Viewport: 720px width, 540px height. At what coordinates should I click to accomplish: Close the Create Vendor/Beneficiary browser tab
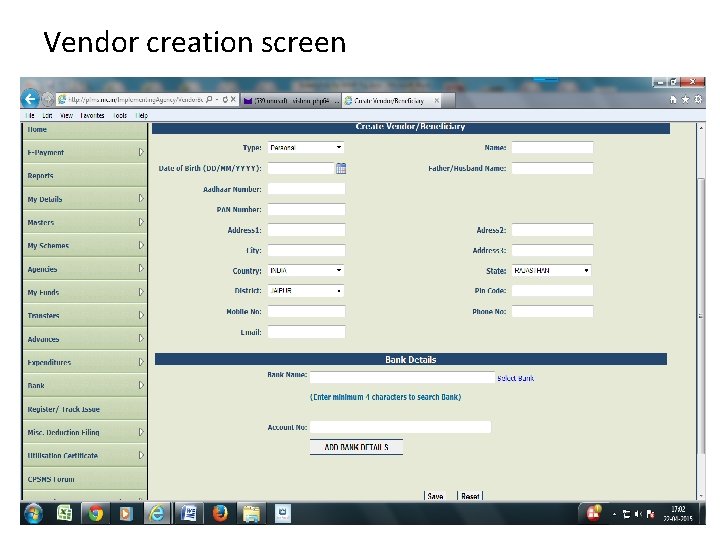pyautogui.click(x=437, y=100)
